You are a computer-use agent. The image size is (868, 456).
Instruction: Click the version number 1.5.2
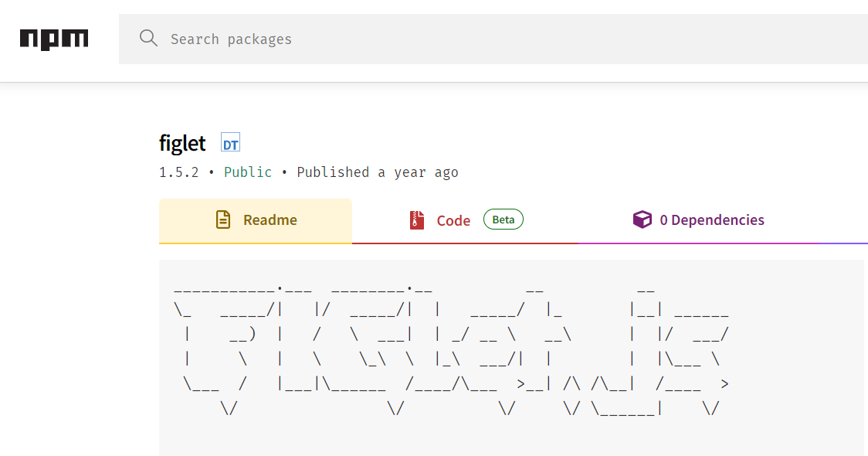pos(179,172)
